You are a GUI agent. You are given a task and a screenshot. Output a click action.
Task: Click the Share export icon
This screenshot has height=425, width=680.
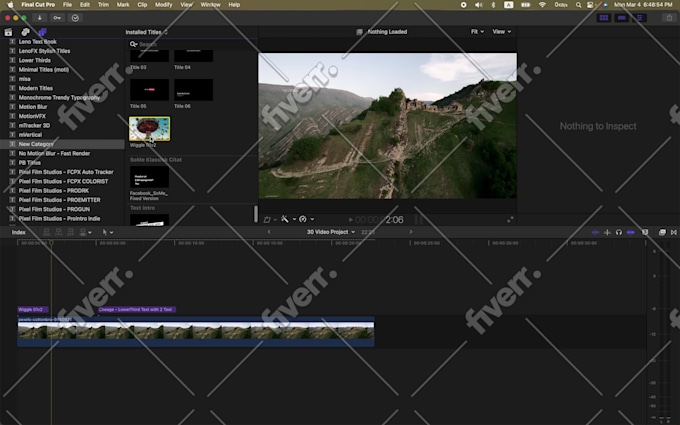[669, 18]
